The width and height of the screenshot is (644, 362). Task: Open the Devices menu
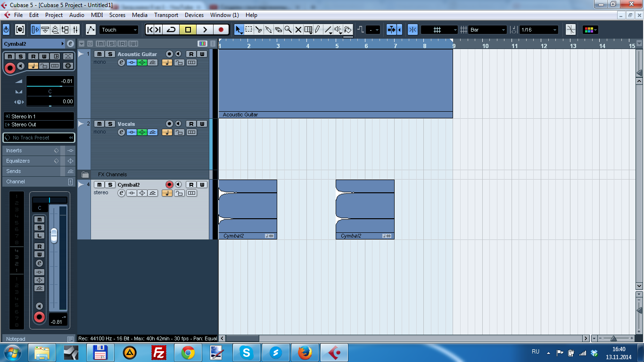click(194, 15)
